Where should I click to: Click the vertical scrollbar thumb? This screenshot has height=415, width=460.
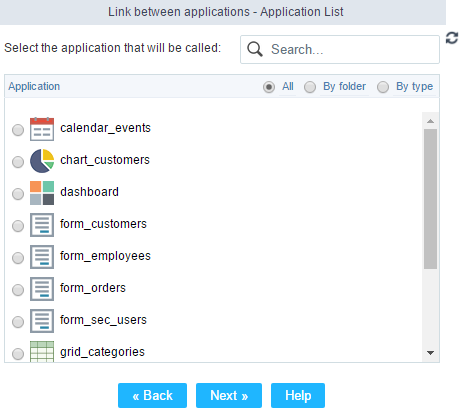[x=430, y=199]
